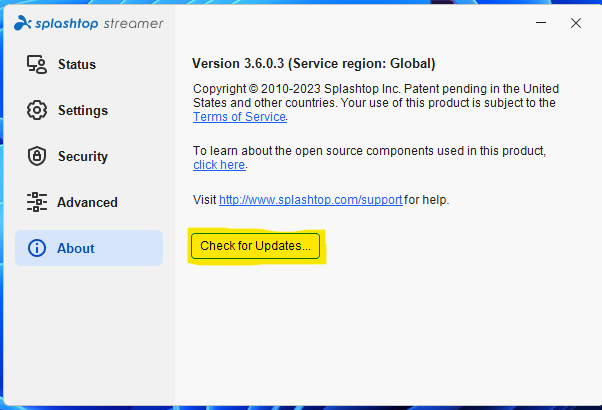The image size is (602, 410).
Task: Click Check for Updates button
Action: tap(255, 246)
